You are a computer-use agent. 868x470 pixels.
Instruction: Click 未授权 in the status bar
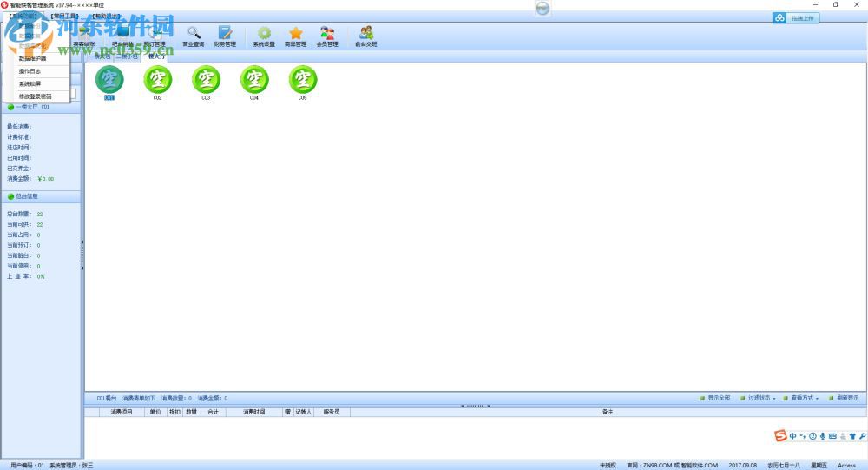point(608,466)
